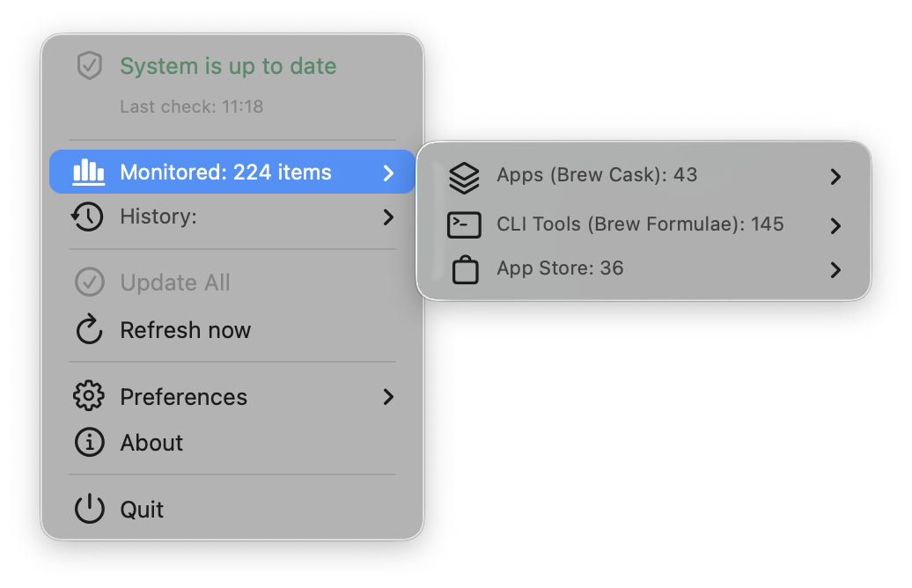Click the History clock icon
The image size is (912, 588).
[88, 217]
